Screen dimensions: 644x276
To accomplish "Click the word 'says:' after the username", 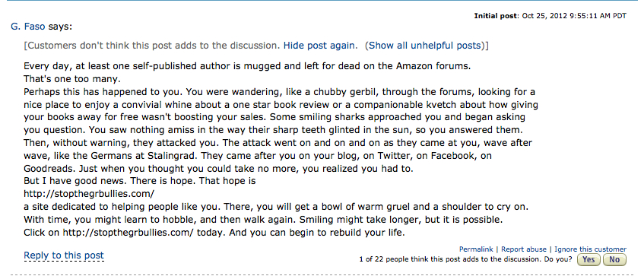I will 60,27.
